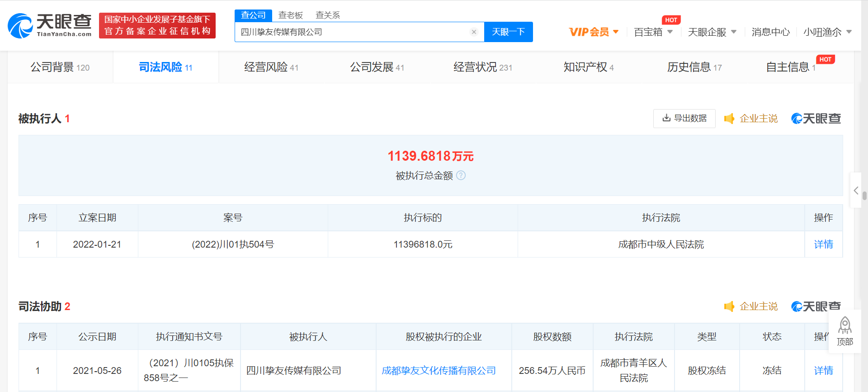868x392 pixels.
Task: Click the 股权冻结 type cell
Action: pos(707,371)
